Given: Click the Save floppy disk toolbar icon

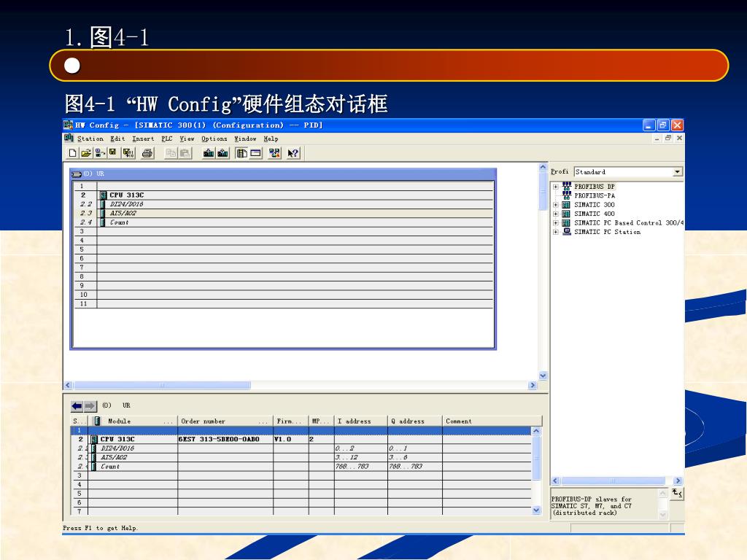Looking at the screenshot, I should click(x=113, y=153).
